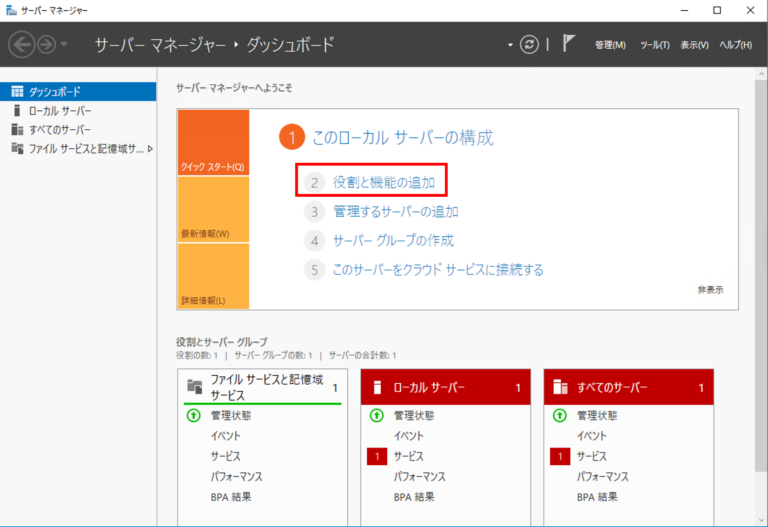Open the 管理(M) menu

coord(610,45)
